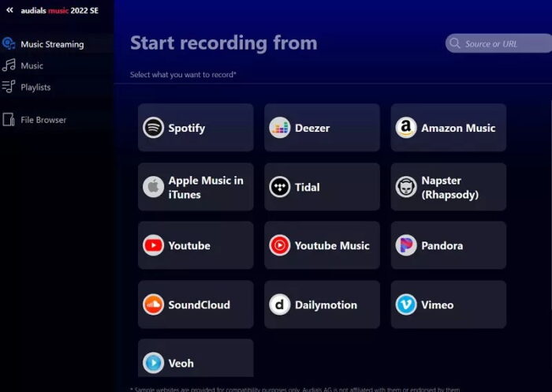Click the Veoh logo icon

coord(153,363)
